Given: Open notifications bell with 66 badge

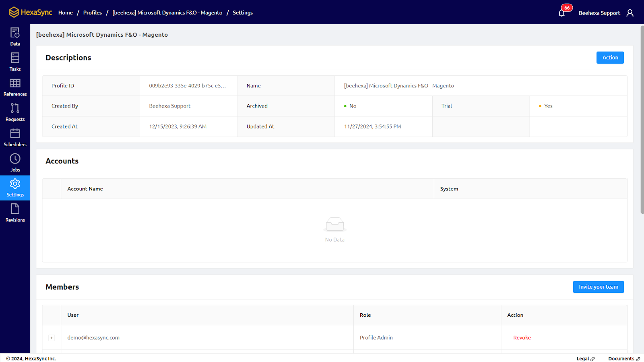Looking at the screenshot, I should tap(562, 13).
